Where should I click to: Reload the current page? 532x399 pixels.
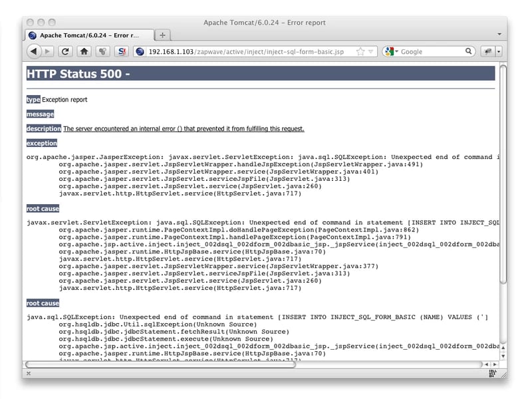pyautogui.click(x=65, y=51)
